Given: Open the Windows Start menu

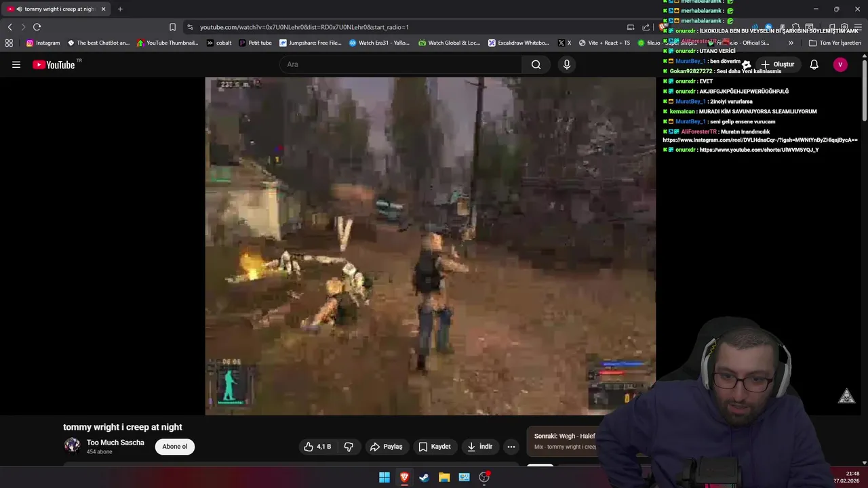Looking at the screenshot, I should pyautogui.click(x=384, y=477).
